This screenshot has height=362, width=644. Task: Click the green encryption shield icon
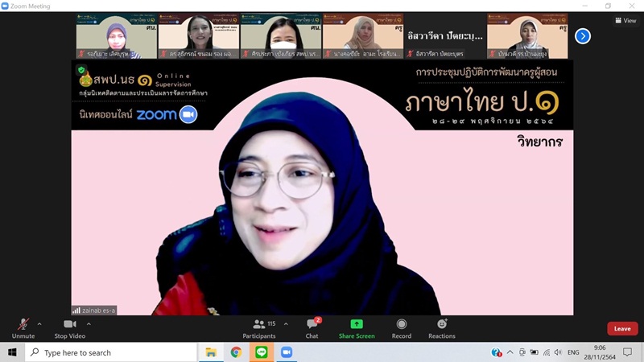[81, 70]
